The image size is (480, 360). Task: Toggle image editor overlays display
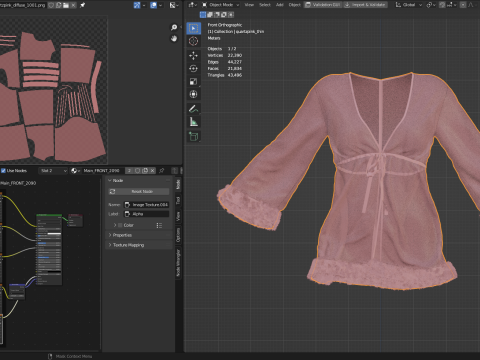click(153, 5)
